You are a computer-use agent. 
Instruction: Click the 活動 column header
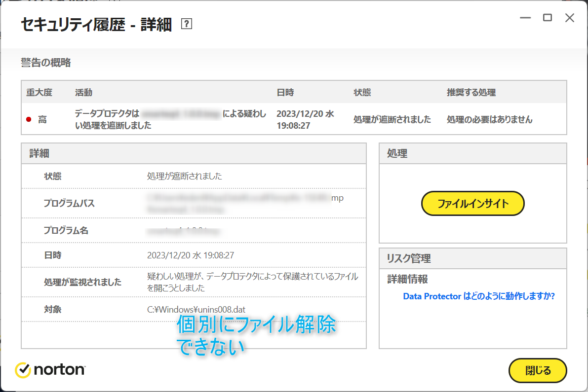[x=83, y=92]
